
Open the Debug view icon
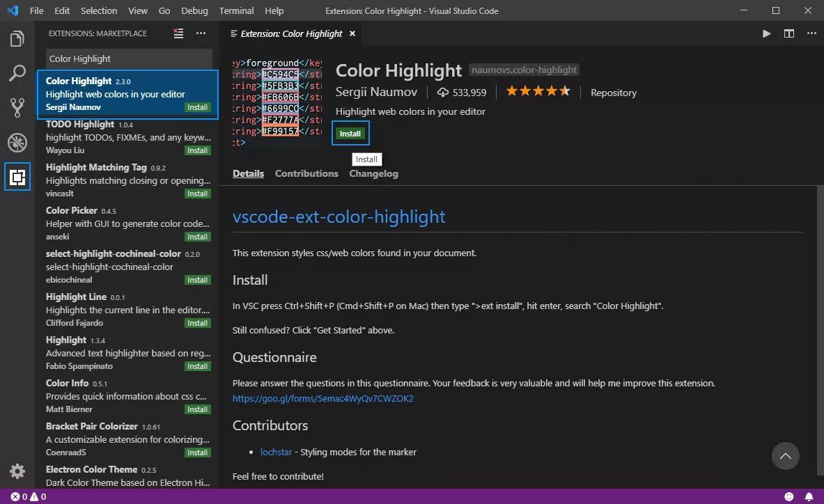click(17, 142)
